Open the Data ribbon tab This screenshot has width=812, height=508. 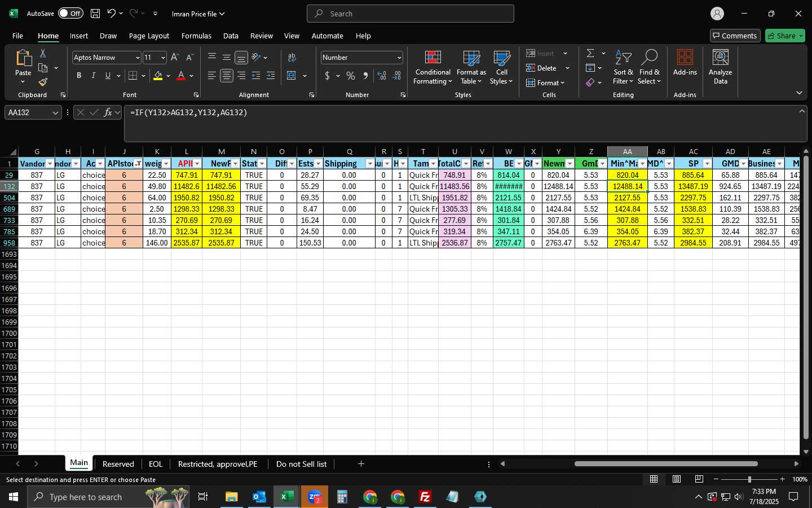(231, 36)
